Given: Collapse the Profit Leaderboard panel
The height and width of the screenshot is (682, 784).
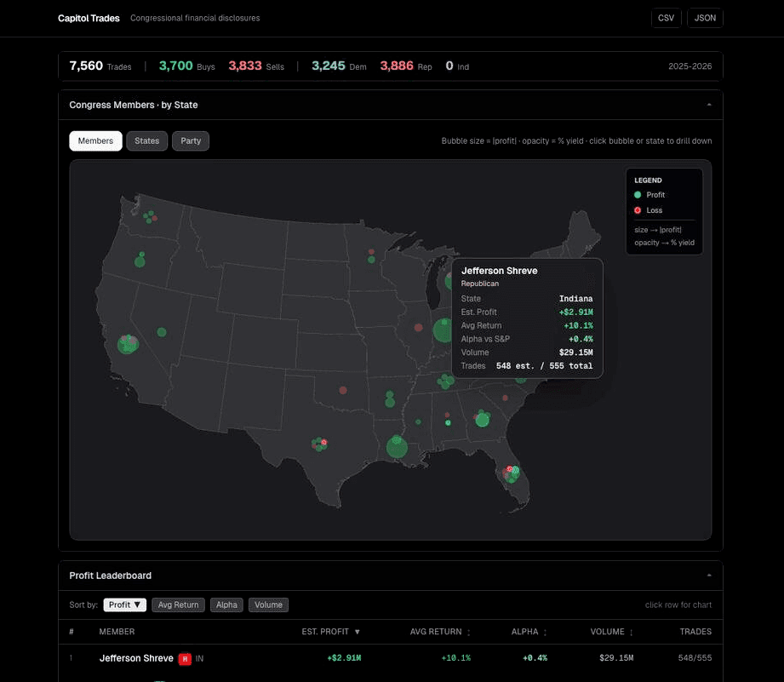Looking at the screenshot, I should [709, 576].
